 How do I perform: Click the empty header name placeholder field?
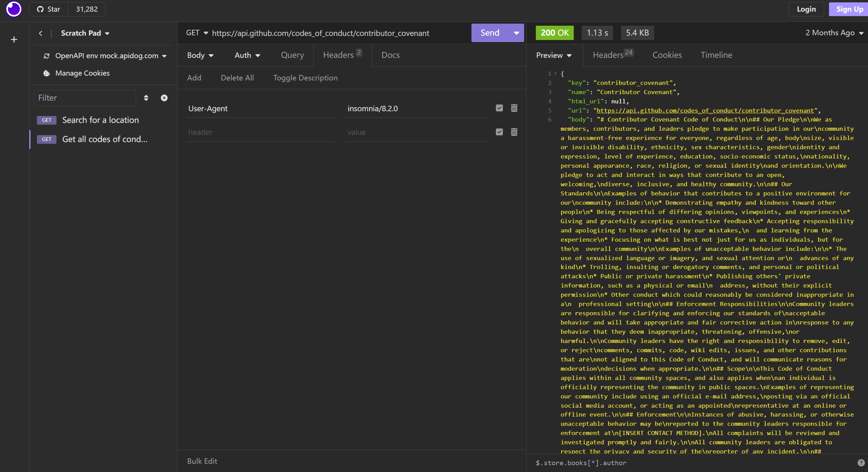point(260,132)
